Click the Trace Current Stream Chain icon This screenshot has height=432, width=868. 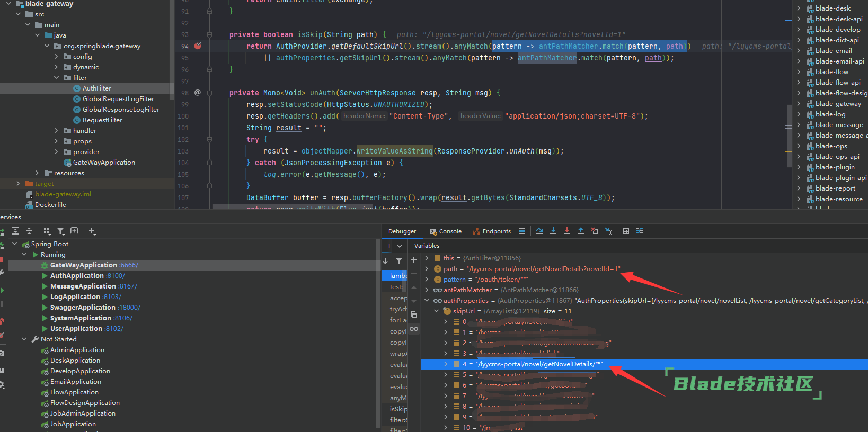(x=640, y=231)
